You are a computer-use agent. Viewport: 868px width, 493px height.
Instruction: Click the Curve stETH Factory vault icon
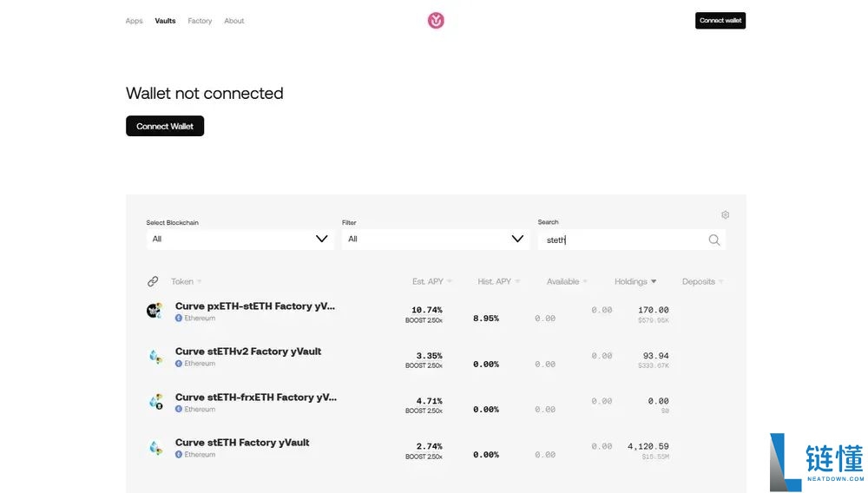click(155, 448)
